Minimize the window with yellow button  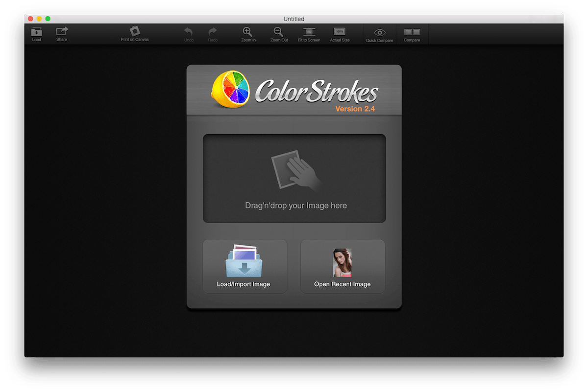pyautogui.click(x=39, y=19)
